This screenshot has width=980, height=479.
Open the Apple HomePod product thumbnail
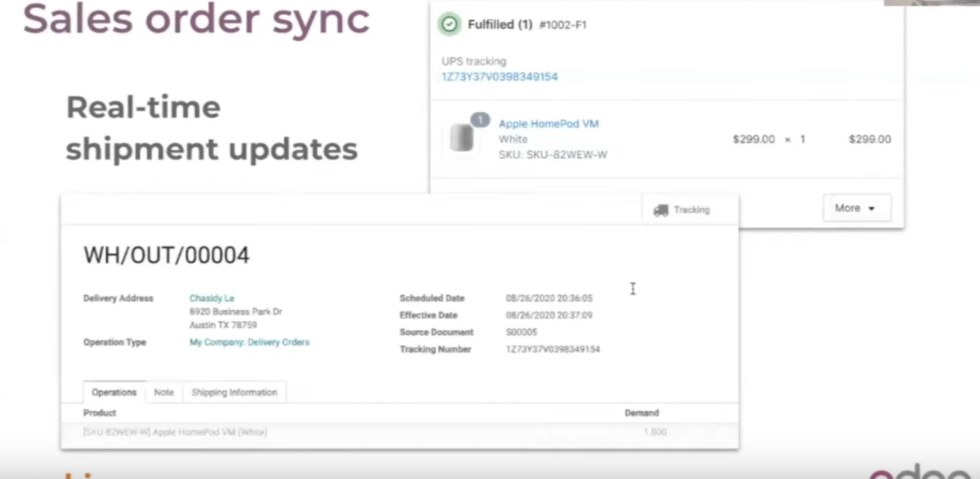point(461,137)
